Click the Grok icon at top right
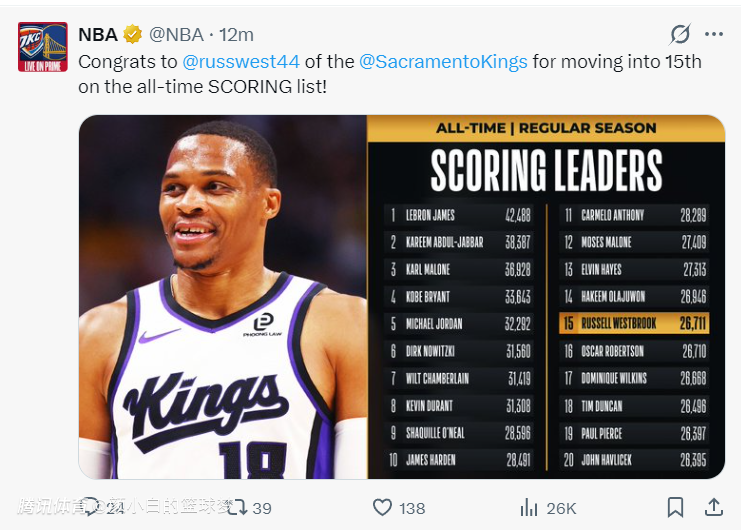 680,34
